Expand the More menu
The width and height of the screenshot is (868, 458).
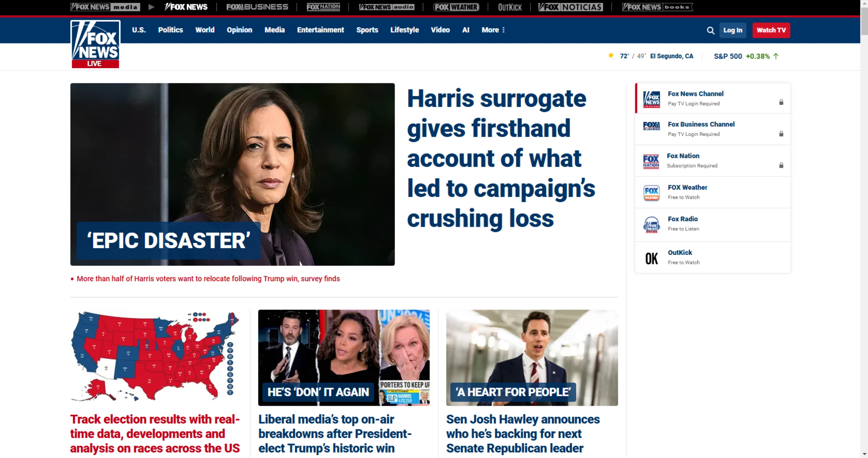click(x=493, y=30)
